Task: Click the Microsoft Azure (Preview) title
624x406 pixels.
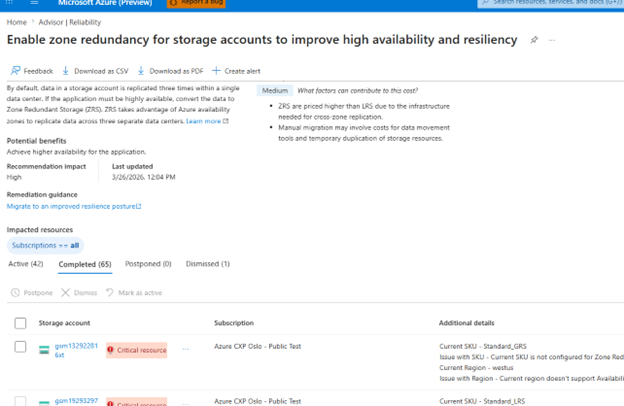Action: coord(105,3)
